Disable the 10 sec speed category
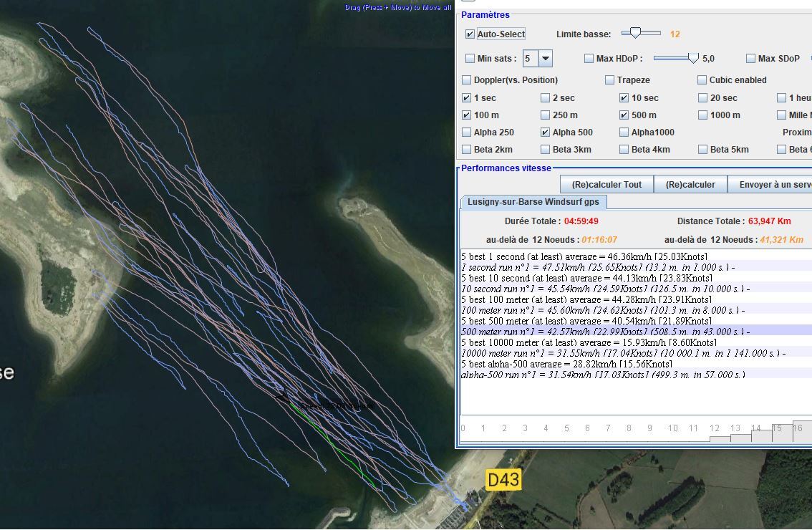This screenshot has width=812, height=530. pyautogui.click(x=624, y=98)
